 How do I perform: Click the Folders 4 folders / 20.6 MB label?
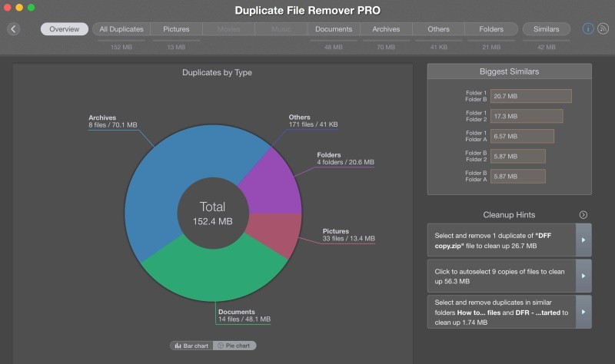345,158
